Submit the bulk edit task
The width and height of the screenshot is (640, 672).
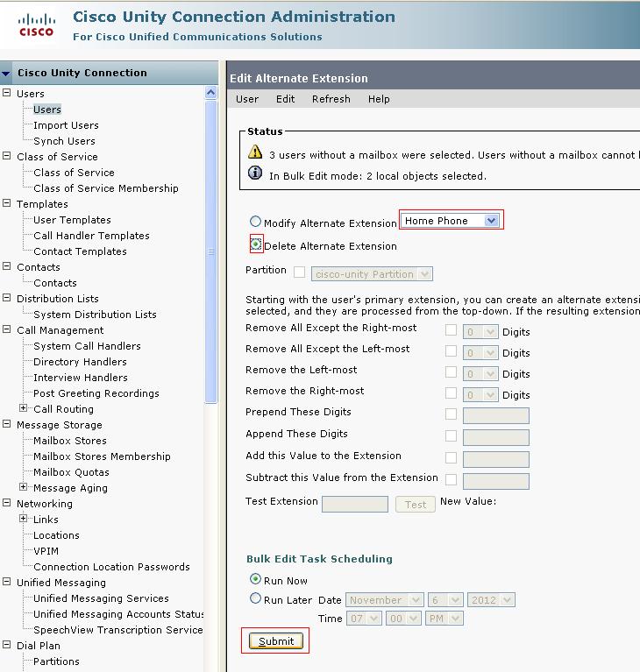coord(276,641)
